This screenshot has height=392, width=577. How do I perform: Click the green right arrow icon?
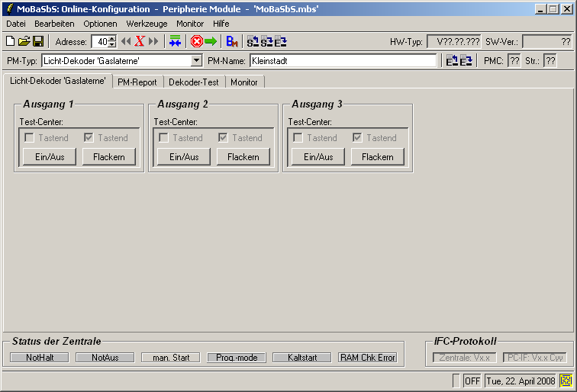(x=211, y=41)
